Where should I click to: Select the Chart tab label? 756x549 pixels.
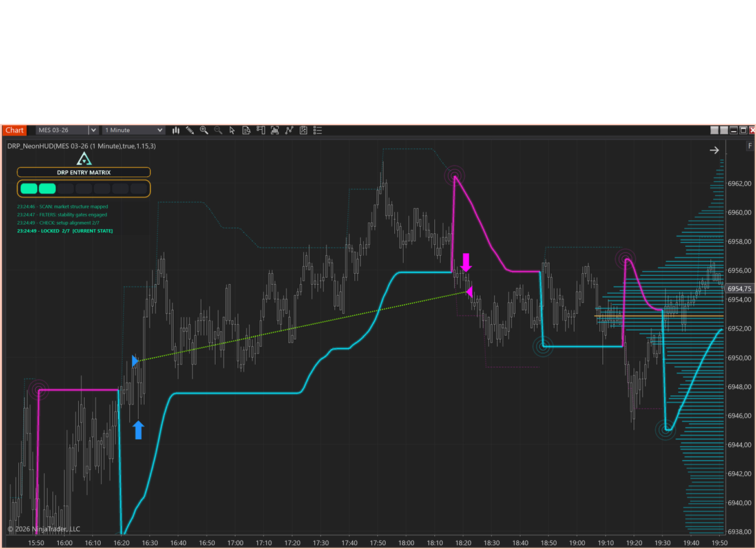15,130
